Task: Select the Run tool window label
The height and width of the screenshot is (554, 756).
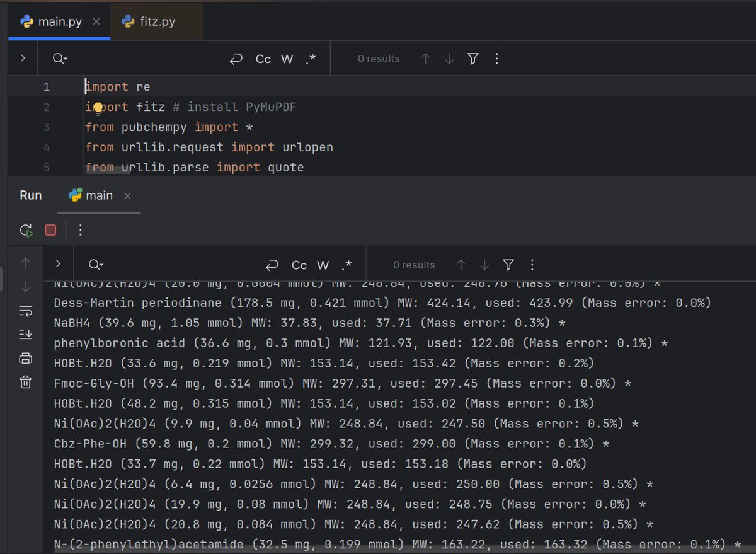Action: click(x=30, y=195)
